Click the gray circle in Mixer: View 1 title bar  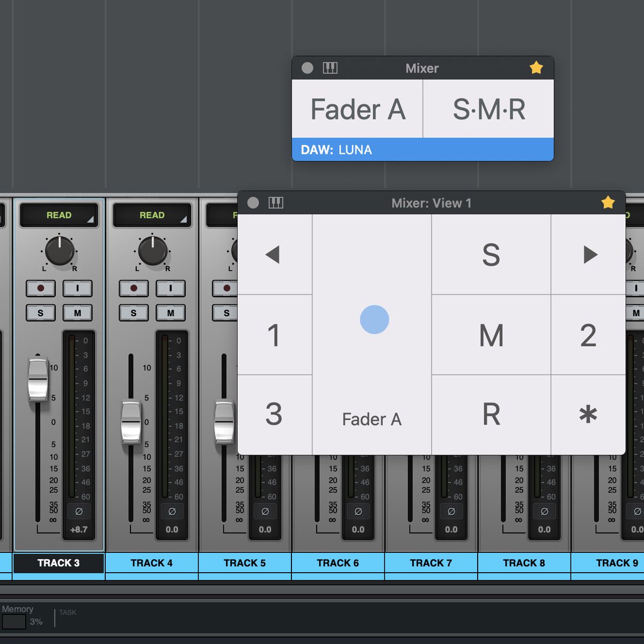tap(253, 203)
